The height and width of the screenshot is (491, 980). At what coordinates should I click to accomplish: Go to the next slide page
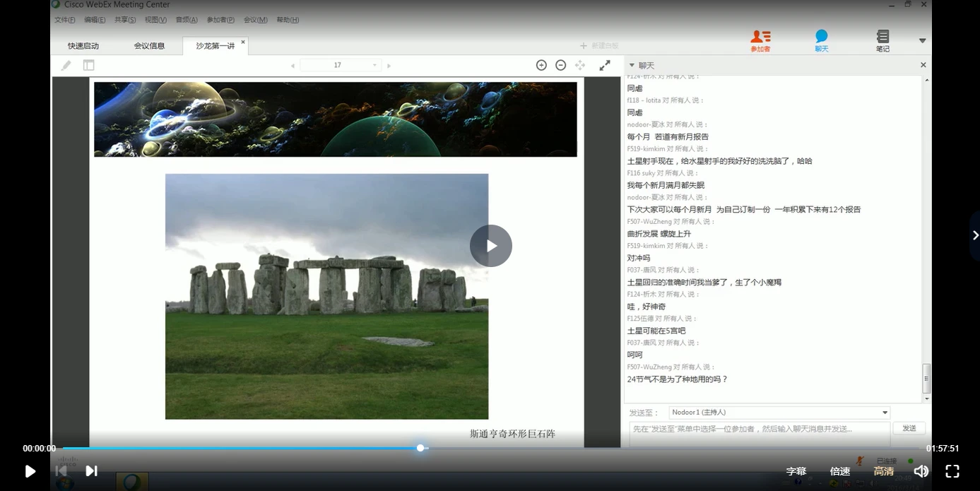click(389, 66)
